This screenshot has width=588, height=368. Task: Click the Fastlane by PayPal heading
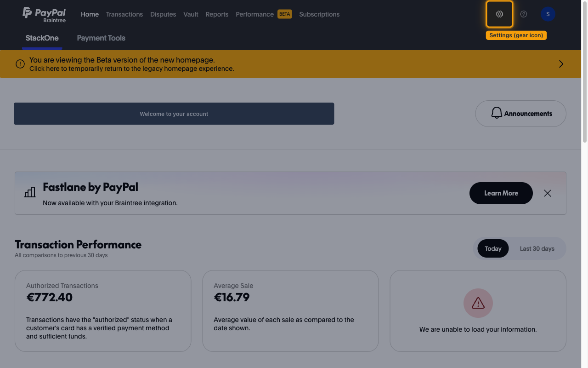[x=90, y=187]
